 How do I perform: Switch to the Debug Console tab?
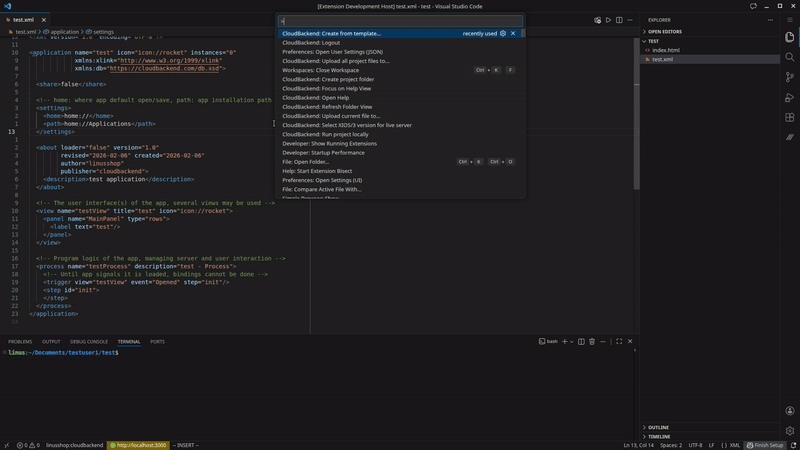[89, 342]
